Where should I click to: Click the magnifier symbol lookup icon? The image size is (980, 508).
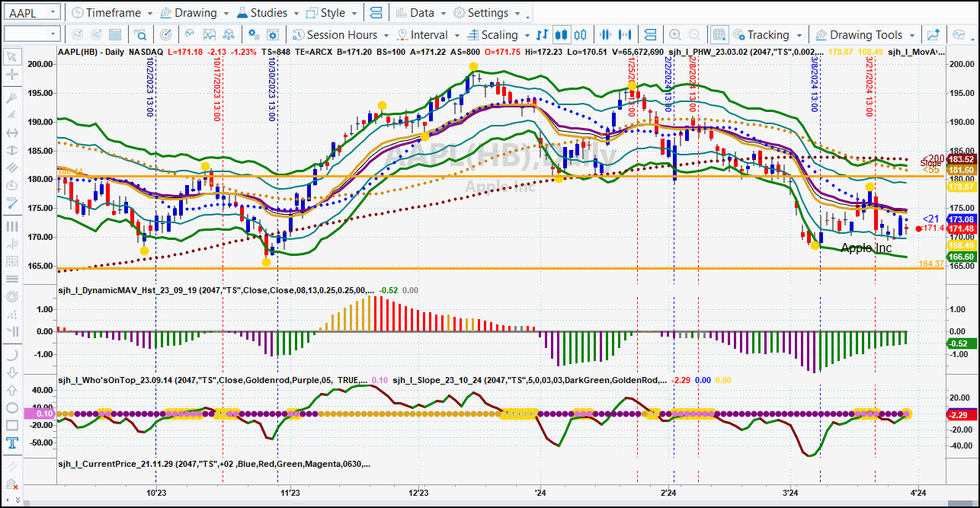tap(141, 35)
